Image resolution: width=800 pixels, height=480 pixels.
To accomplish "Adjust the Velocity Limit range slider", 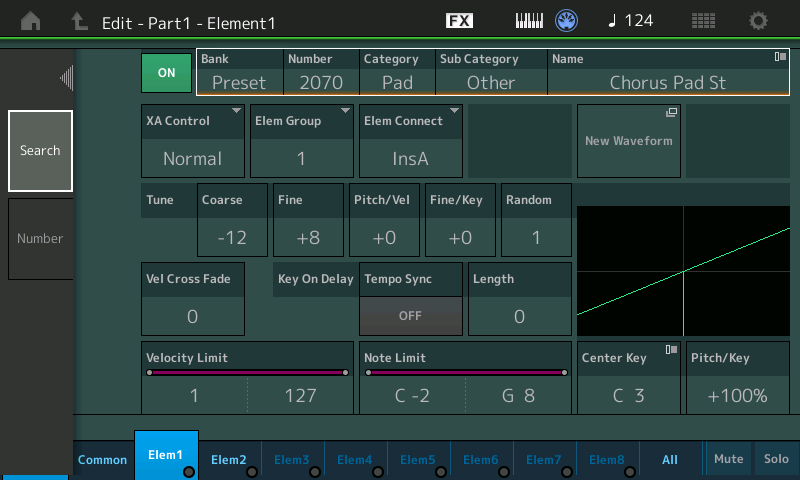I will (x=247, y=373).
